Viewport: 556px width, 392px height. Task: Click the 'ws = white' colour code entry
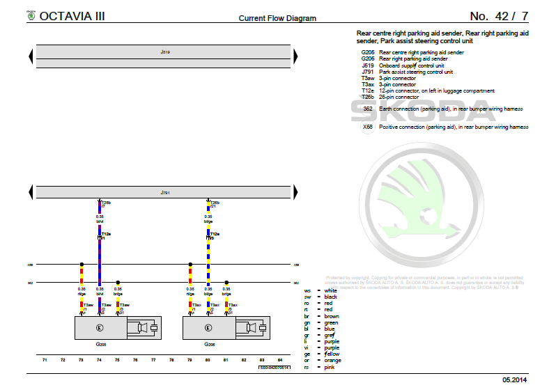click(x=321, y=290)
